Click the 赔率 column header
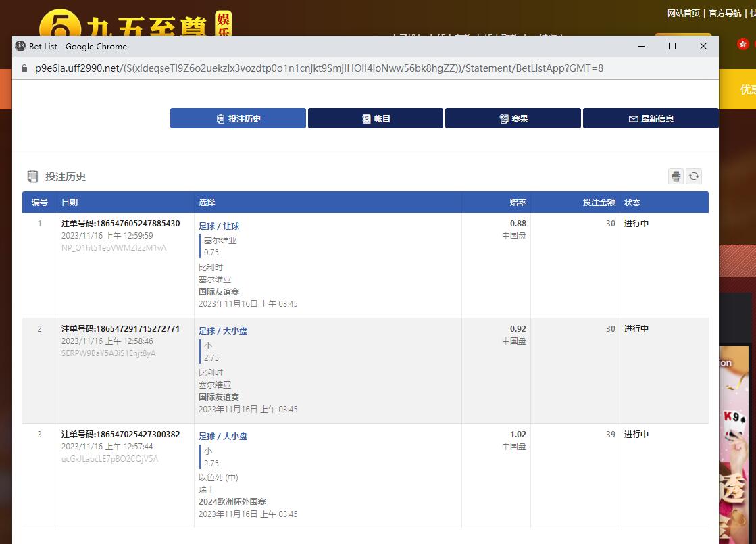The height and width of the screenshot is (544, 756). [x=518, y=202]
